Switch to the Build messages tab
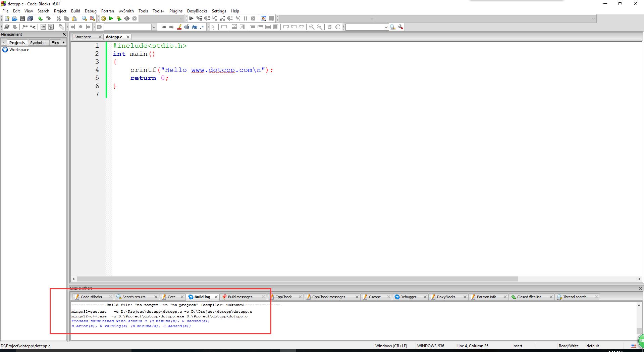644x352 pixels. [x=240, y=297]
